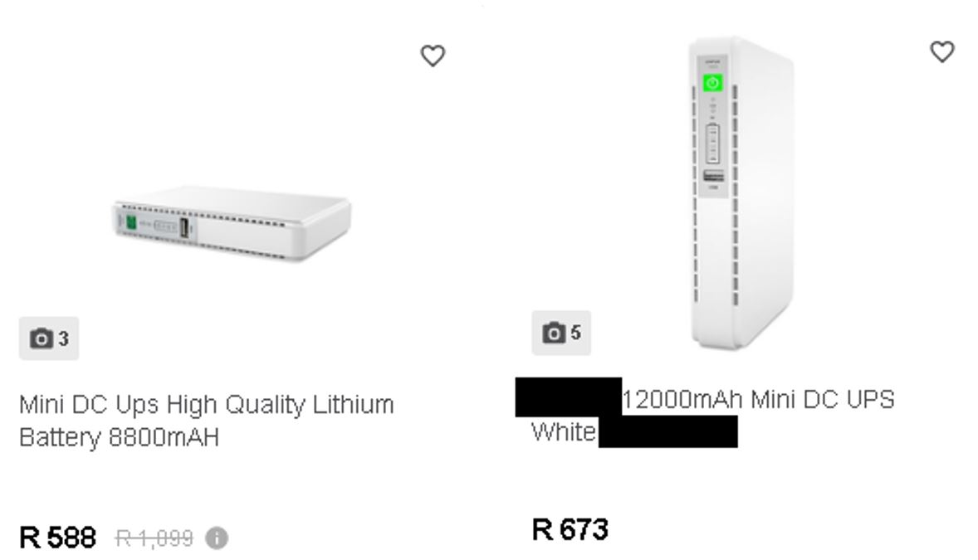
Task: Open the 3-photo gallery camera badge
Action: 49,338
